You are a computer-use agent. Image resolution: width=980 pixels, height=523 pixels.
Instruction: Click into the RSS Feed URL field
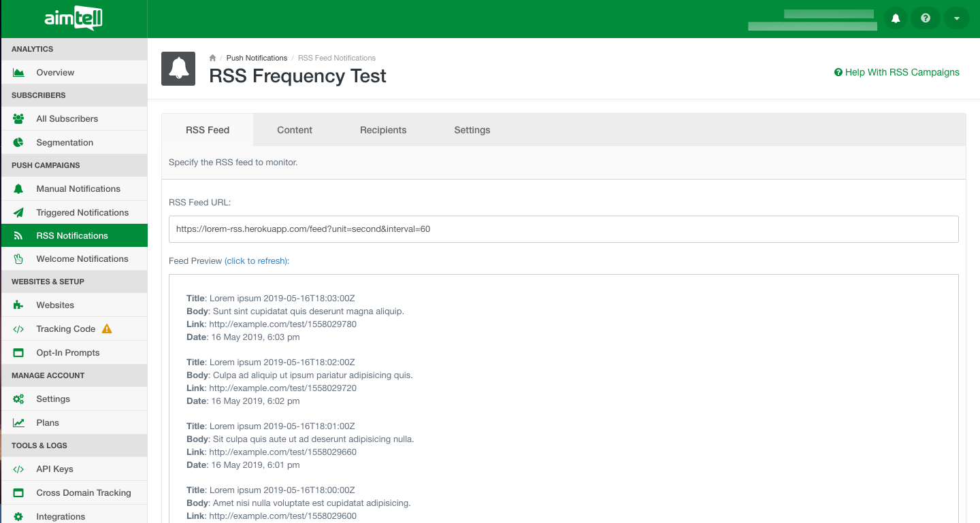tap(563, 229)
